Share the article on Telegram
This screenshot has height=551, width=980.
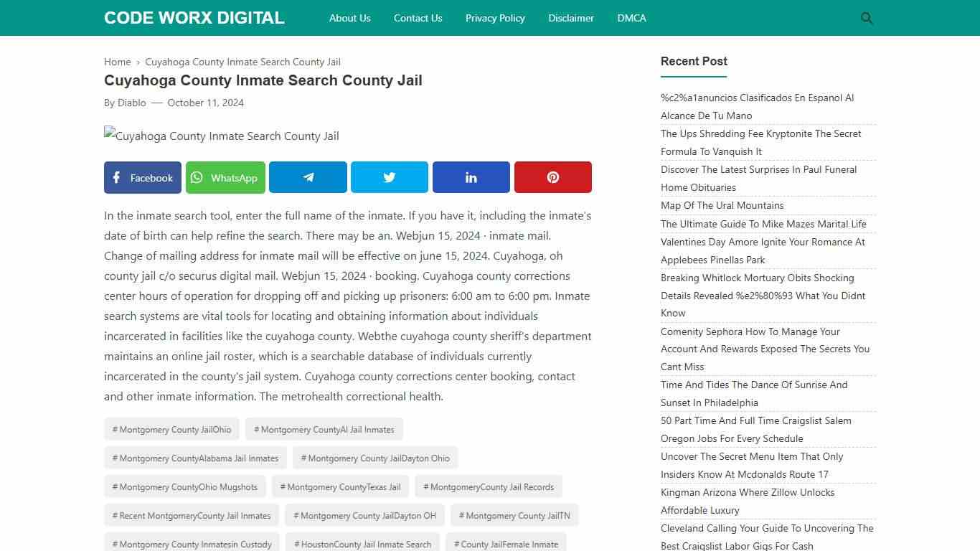(308, 177)
